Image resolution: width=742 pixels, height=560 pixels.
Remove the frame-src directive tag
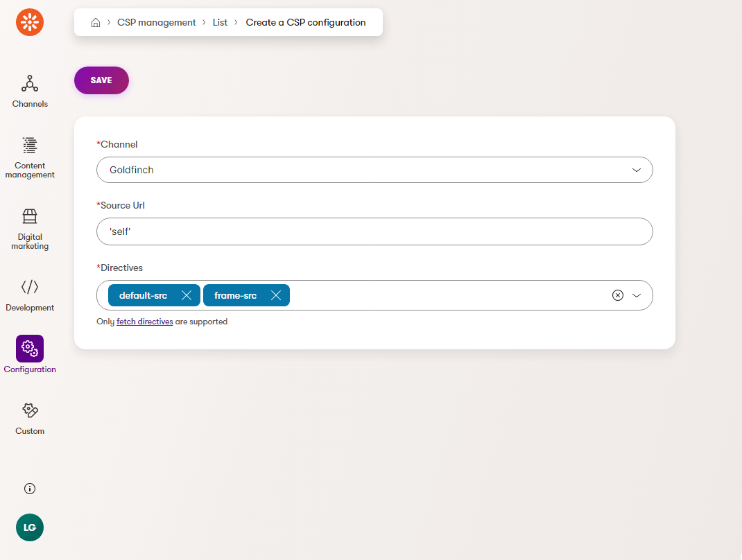276,295
